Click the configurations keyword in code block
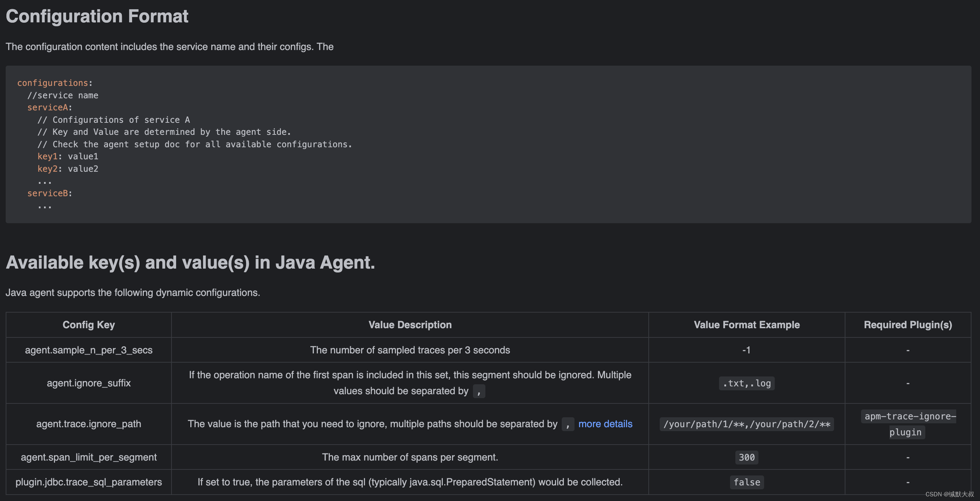 pyautogui.click(x=53, y=83)
